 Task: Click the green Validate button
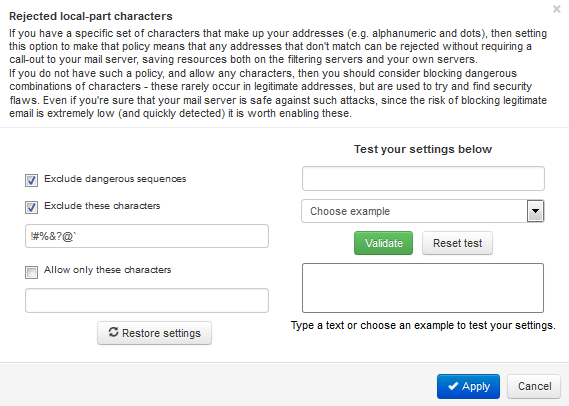(383, 243)
